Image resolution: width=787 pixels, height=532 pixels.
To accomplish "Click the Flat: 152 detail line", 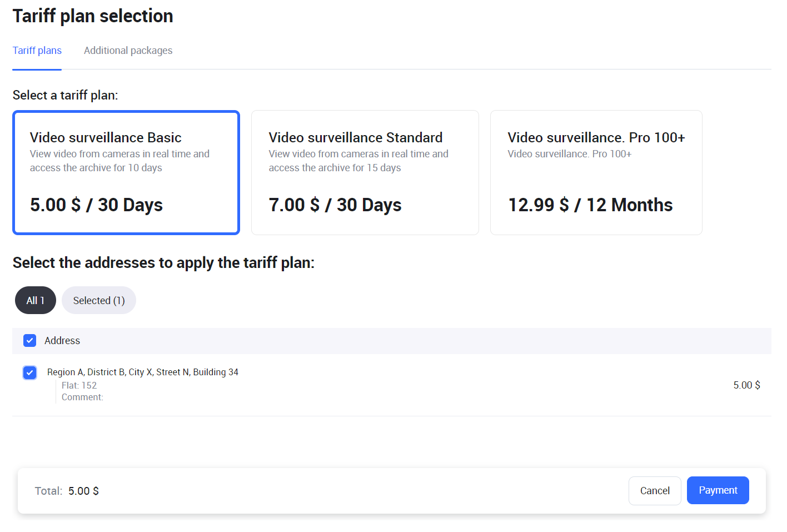I will [79, 385].
